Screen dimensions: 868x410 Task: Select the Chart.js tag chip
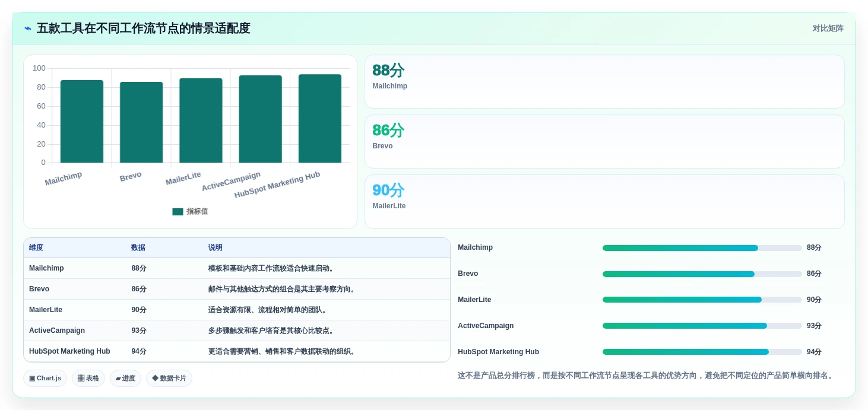pos(45,379)
